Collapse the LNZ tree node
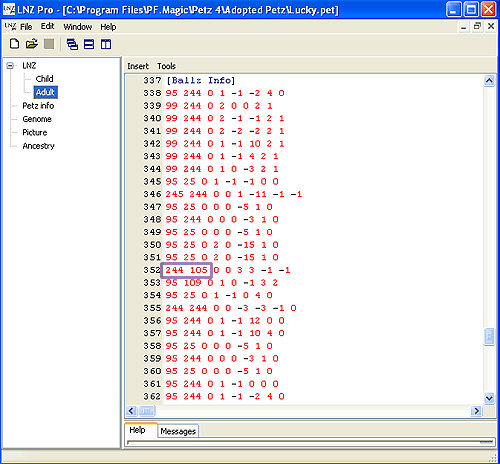Image resolution: width=500 pixels, height=464 pixels. [x=10, y=66]
